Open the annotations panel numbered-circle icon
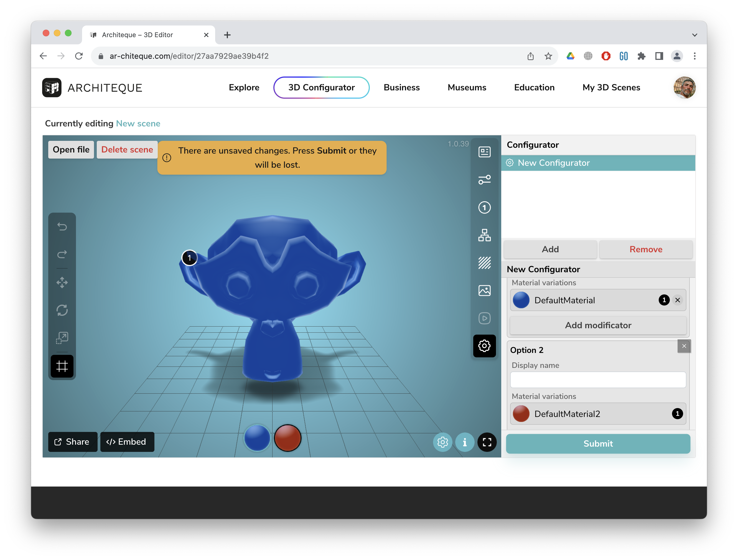This screenshot has width=738, height=560. click(x=484, y=207)
